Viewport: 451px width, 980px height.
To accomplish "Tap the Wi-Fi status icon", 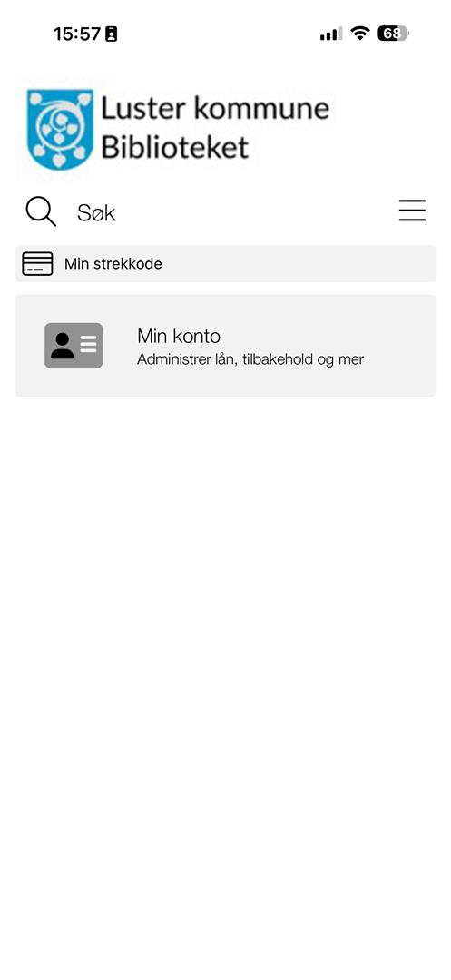I will (x=359, y=34).
